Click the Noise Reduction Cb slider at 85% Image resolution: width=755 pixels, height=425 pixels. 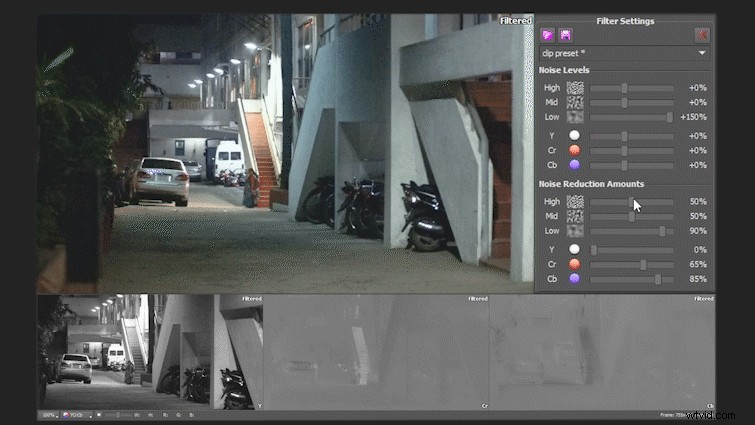point(658,279)
